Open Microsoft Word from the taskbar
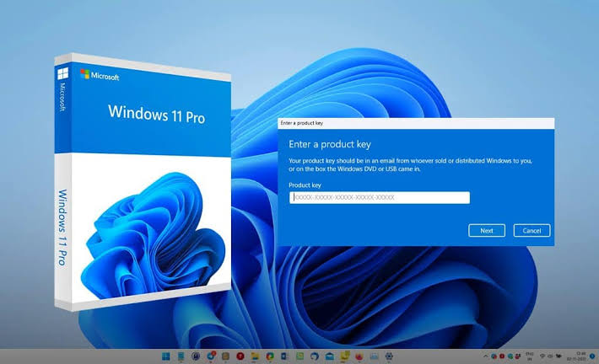 tap(284, 356)
